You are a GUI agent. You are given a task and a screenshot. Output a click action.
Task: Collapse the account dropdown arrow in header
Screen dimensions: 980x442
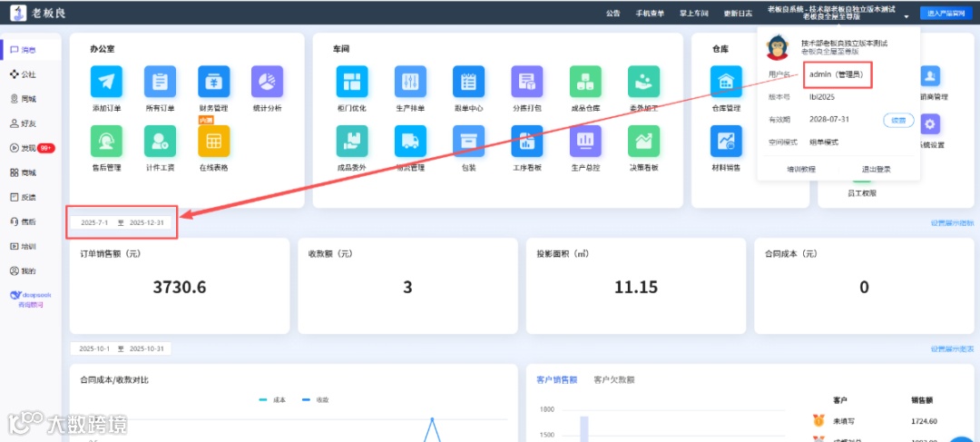point(906,16)
